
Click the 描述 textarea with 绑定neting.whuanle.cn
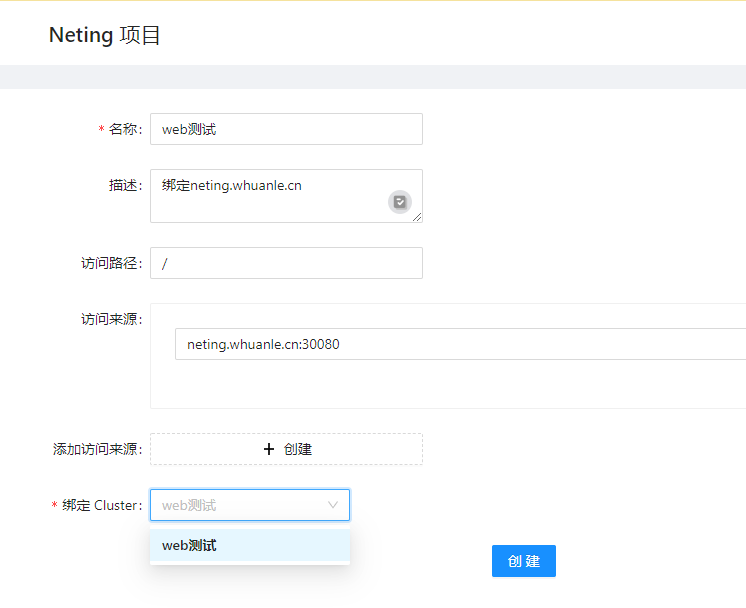tap(286, 196)
